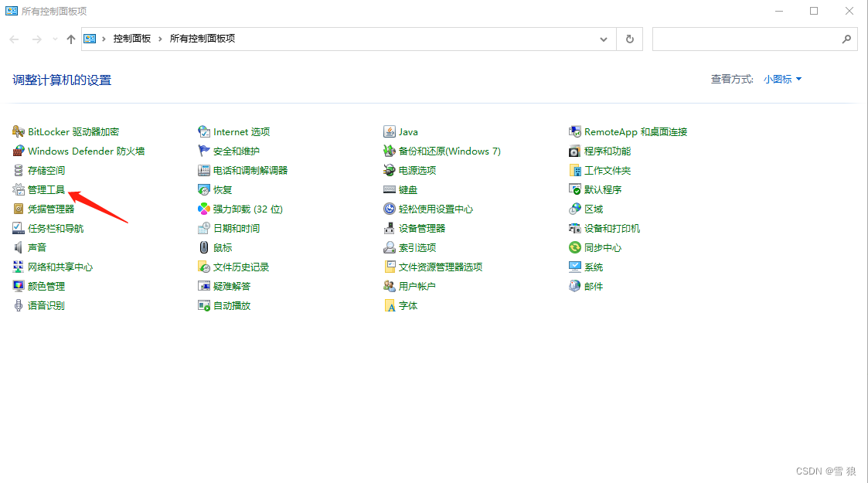Viewport: 868px width, 483px height.
Task: Open 日期和时间 icon
Action: pos(204,229)
